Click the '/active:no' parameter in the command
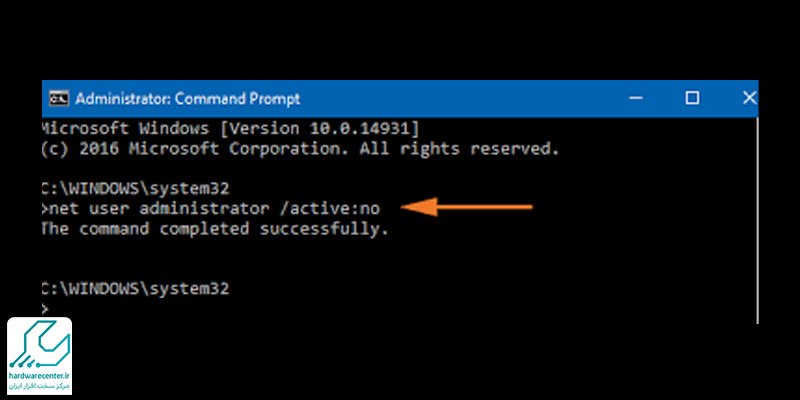 pyautogui.click(x=330, y=208)
